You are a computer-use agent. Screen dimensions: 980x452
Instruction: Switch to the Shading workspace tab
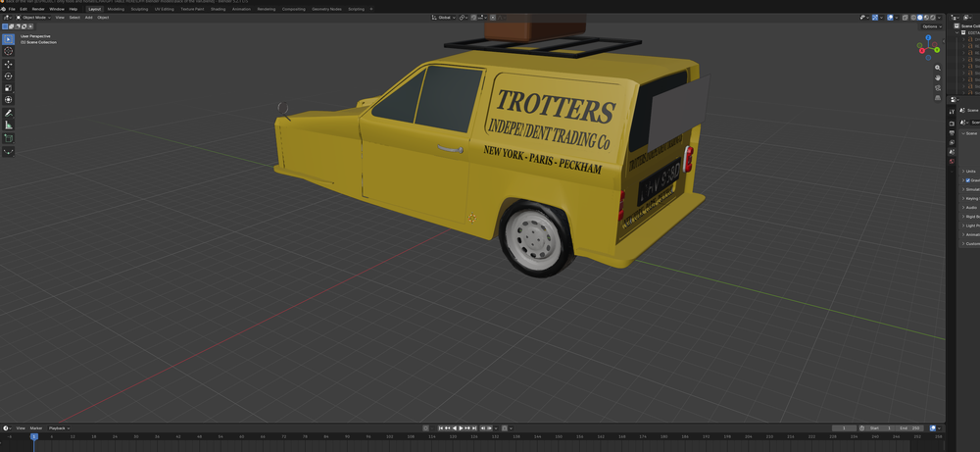[x=219, y=10]
